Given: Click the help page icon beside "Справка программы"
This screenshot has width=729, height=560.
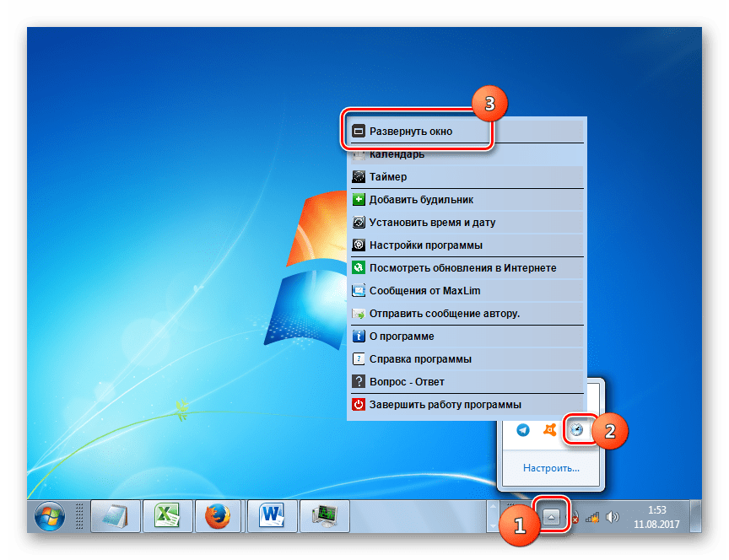Looking at the screenshot, I should (x=359, y=359).
